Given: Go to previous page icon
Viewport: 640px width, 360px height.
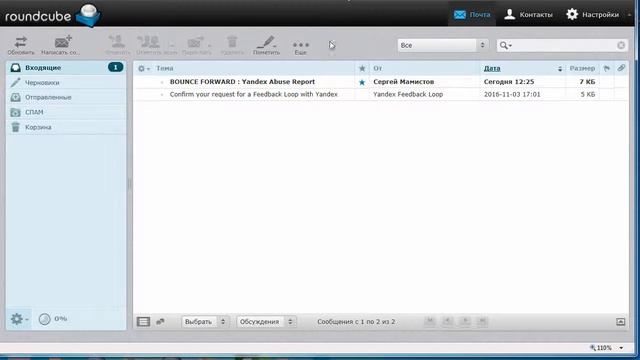Looking at the screenshot, I should tap(447, 321).
